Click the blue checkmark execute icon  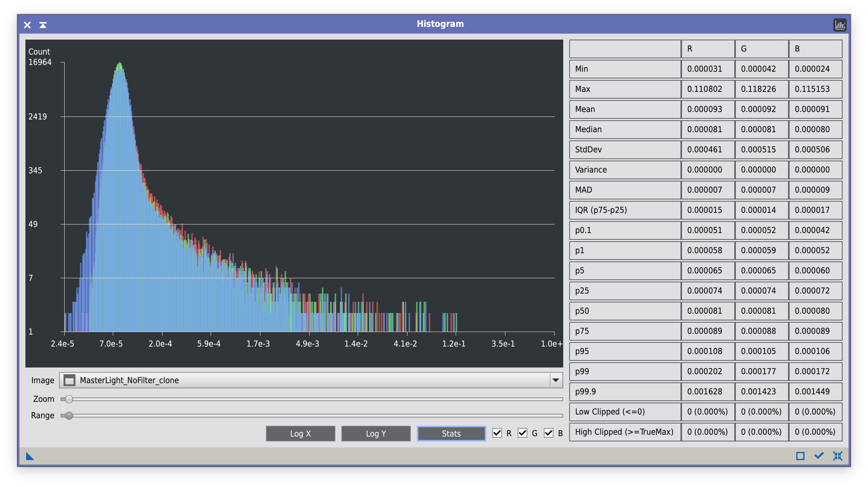pyautogui.click(x=819, y=456)
